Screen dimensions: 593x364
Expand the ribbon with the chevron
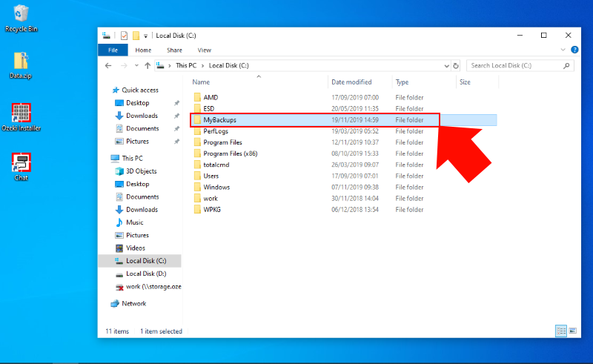click(563, 50)
